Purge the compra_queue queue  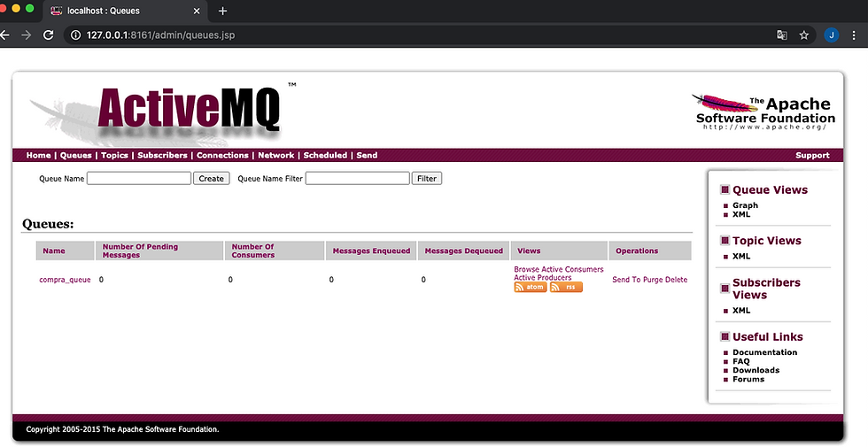pyautogui.click(x=653, y=280)
